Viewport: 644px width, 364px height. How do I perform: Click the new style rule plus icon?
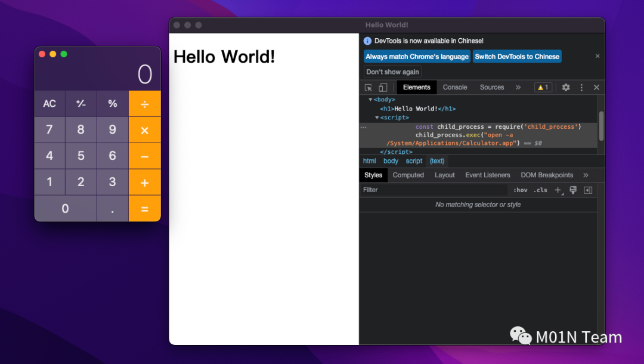pyautogui.click(x=558, y=190)
